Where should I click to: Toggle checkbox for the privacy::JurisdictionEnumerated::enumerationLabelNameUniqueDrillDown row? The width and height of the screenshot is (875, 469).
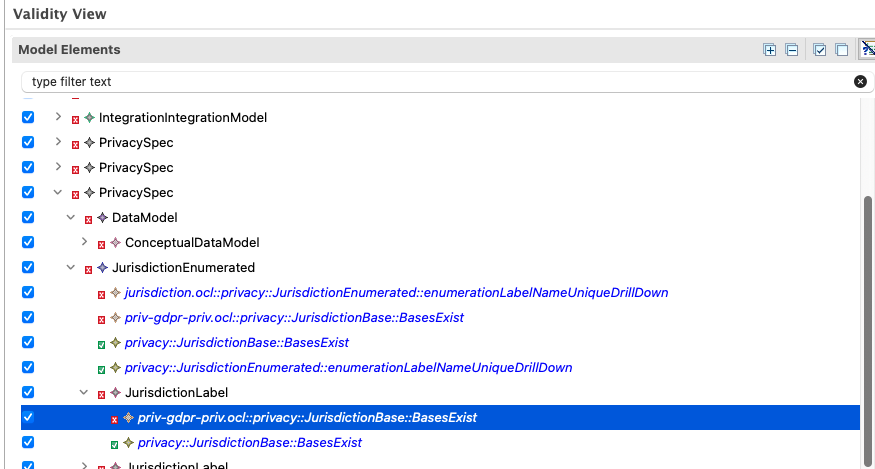(x=28, y=367)
